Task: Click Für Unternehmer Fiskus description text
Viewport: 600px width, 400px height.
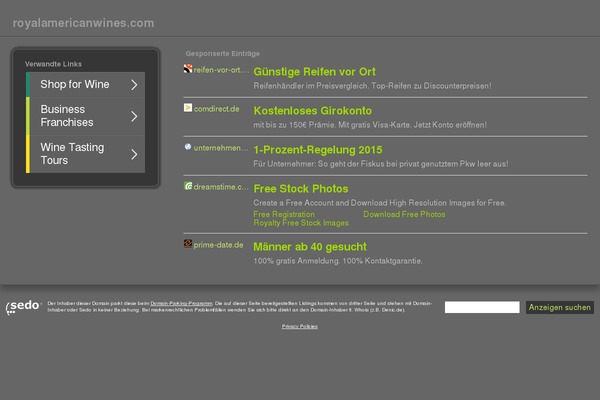Action: pyautogui.click(x=381, y=164)
